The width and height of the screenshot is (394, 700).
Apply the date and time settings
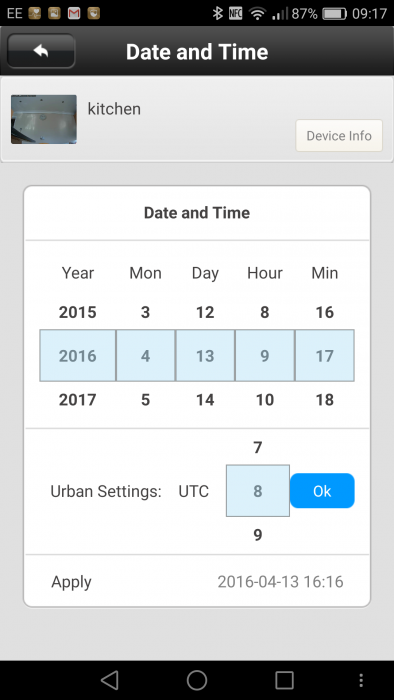[197, 582]
